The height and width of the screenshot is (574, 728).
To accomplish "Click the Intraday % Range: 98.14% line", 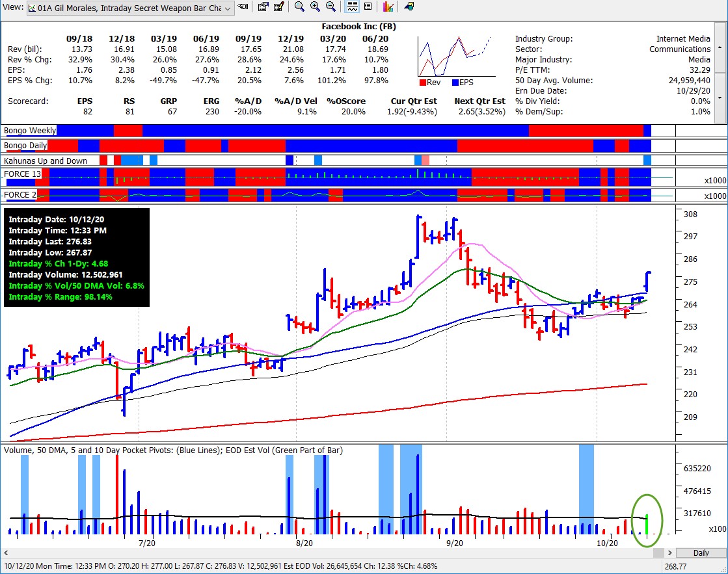I will click(61, 297).
